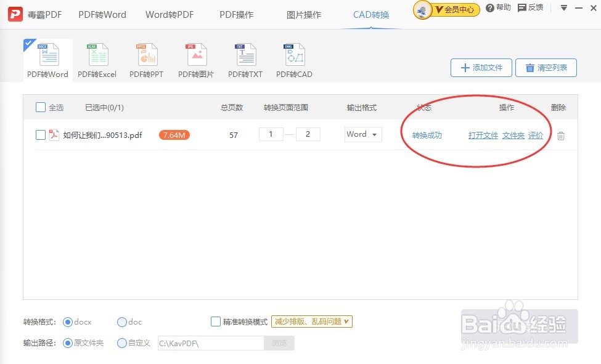Enable 精准转换模式 precise conversion mode
This screenshot has height=364, width=601.
click(x=216, y=321)
